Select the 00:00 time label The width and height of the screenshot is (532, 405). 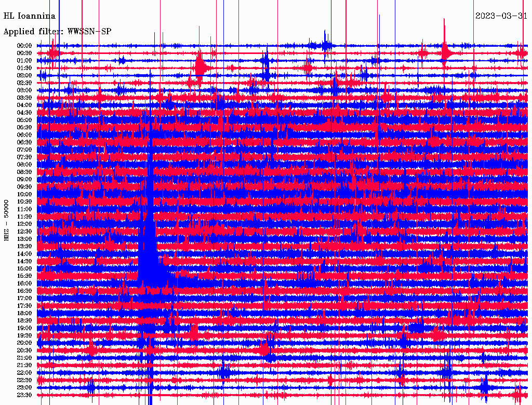(24, 46)
